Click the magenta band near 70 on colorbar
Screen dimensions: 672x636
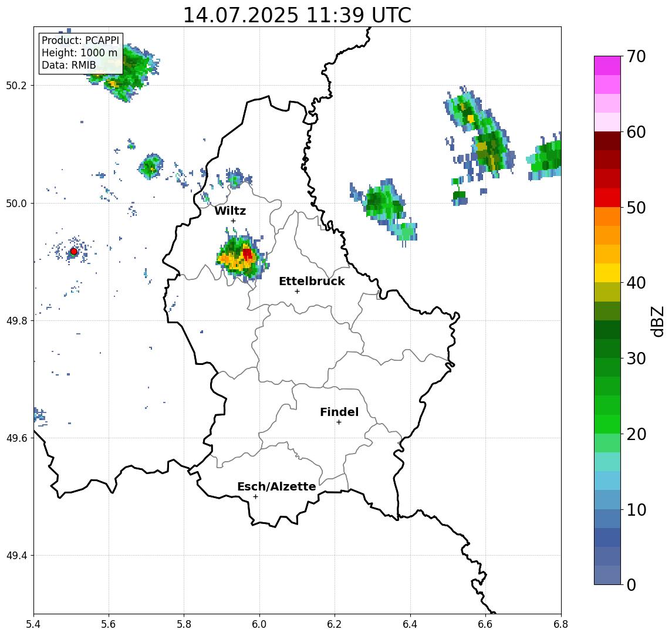(607, 66)
